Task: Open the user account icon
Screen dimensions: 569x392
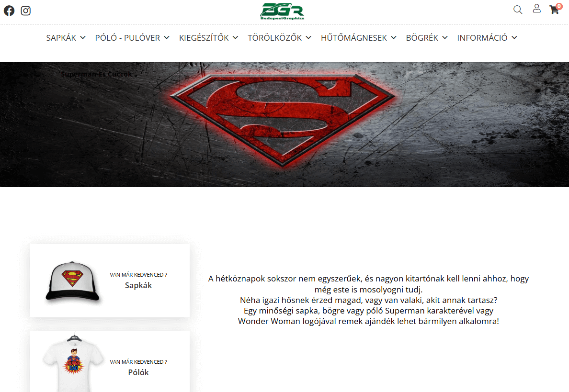Action: (x=537, y=9)
